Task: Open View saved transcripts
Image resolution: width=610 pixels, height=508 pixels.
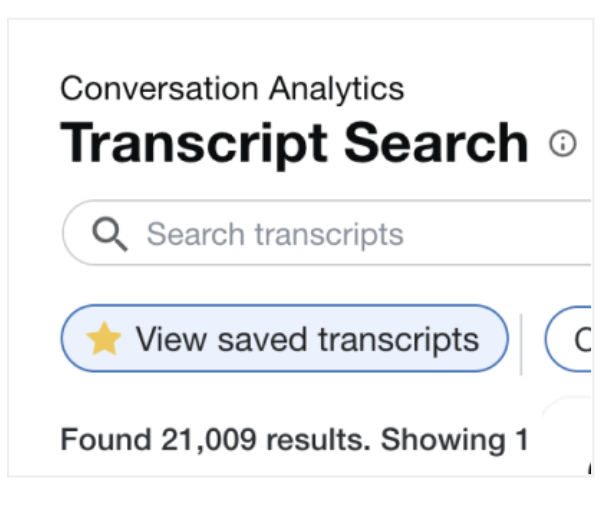Action: coord(285,340)
